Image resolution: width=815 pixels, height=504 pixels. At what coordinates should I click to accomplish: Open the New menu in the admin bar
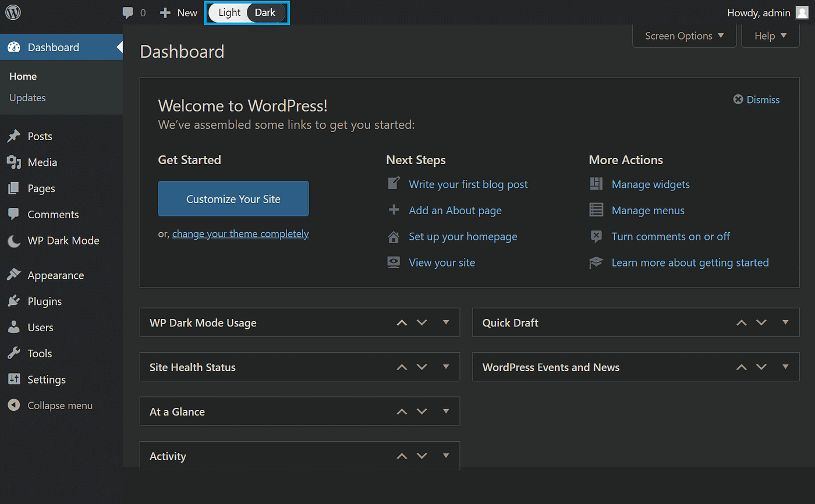pos(178,12)
